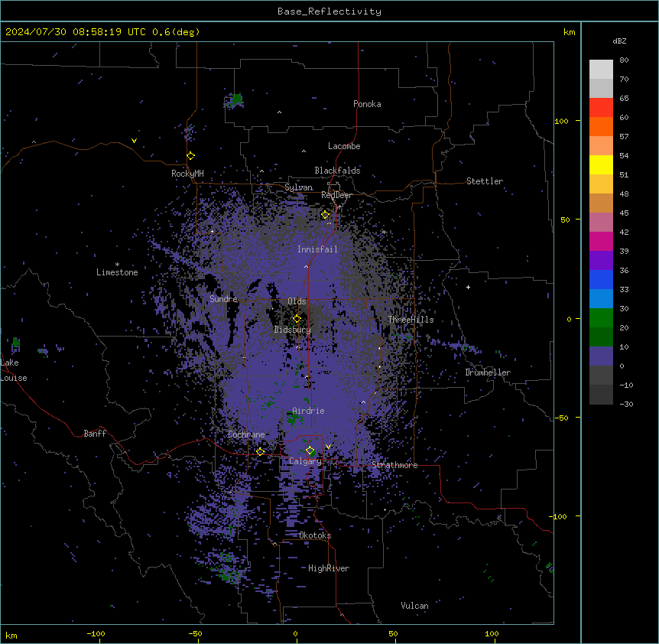Click the 10 dBZ slate-blue legend swatch
Image resolution: width=659 pixels, height=644 pixels.
[601, 356]
